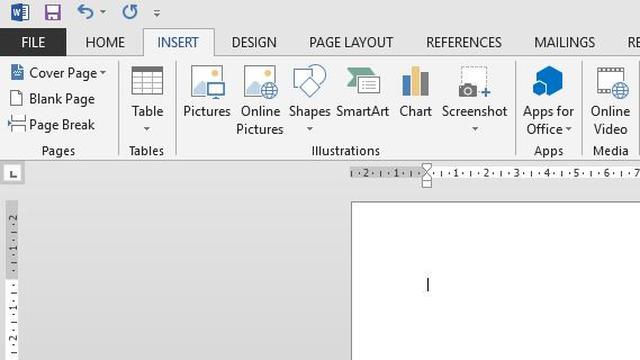This screenshot has width=640, height=360.
Task: Insert an Online Video
Action: pyautogui.click(x=610, y=100)
